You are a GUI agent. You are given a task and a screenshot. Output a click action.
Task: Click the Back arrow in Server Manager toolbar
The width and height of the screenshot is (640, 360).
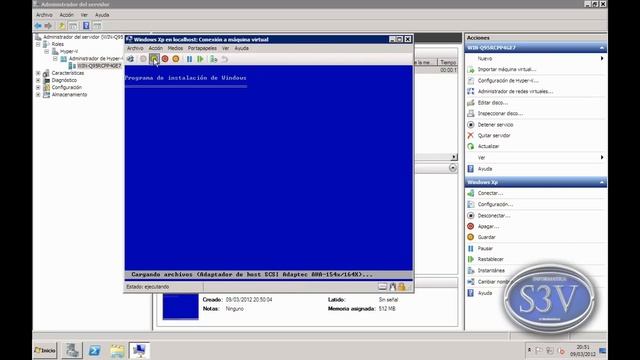coord(38,26)
